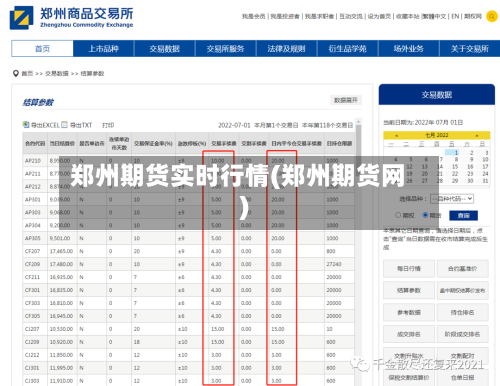Click 首页 in the breadcrumb
The image size is (500, 386).
[27, 73]
